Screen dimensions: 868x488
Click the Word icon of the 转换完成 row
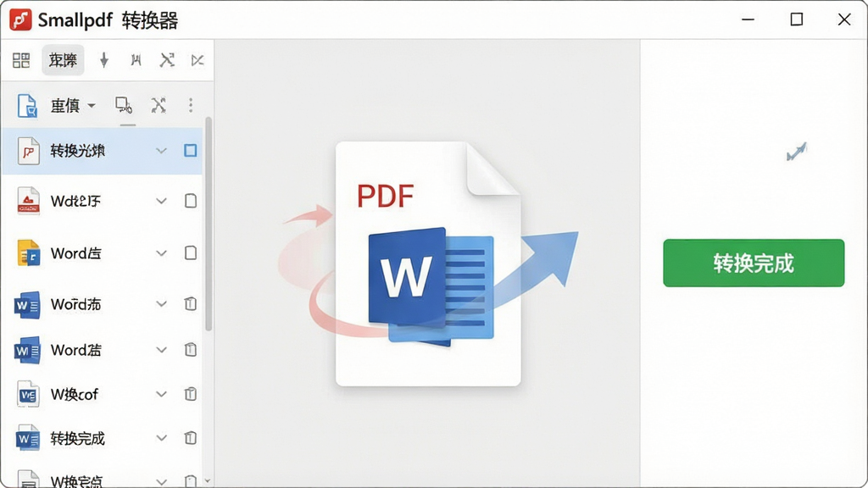click(x=28, y=438)
